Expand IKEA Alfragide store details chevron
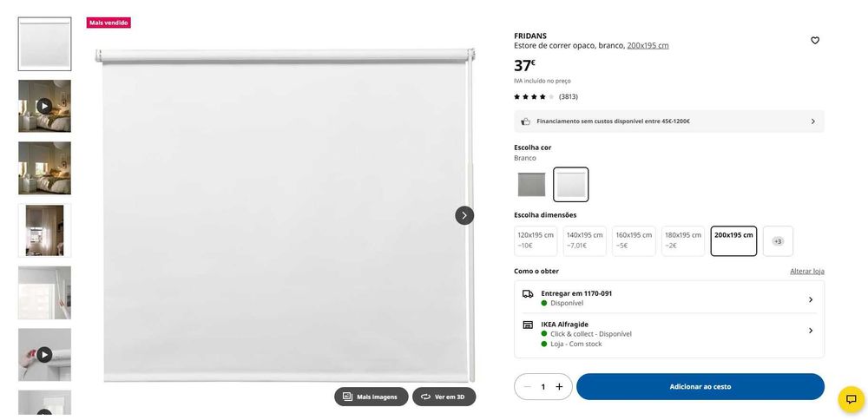The image size is (868, 420). click(x=811, y=331)
